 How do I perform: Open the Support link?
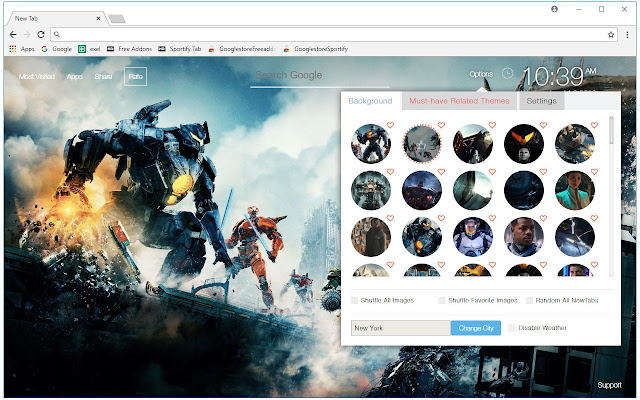[609, 385]
